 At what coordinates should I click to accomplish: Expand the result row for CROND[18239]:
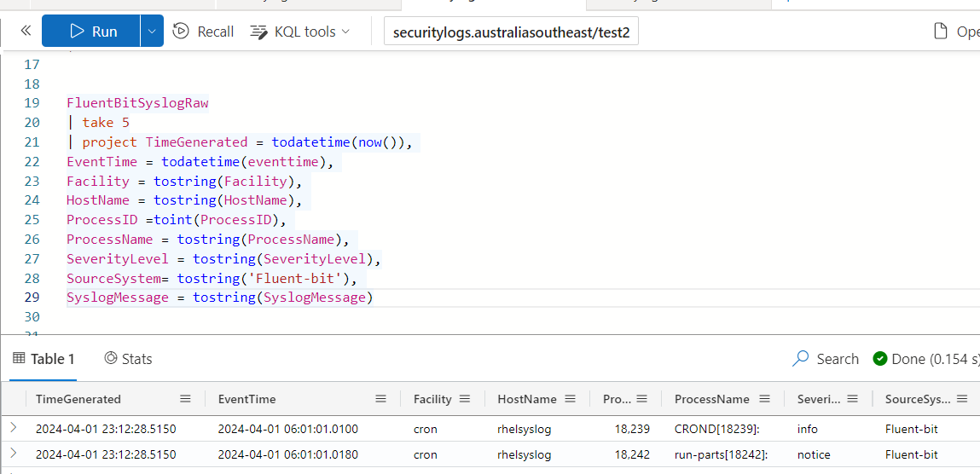13,429
